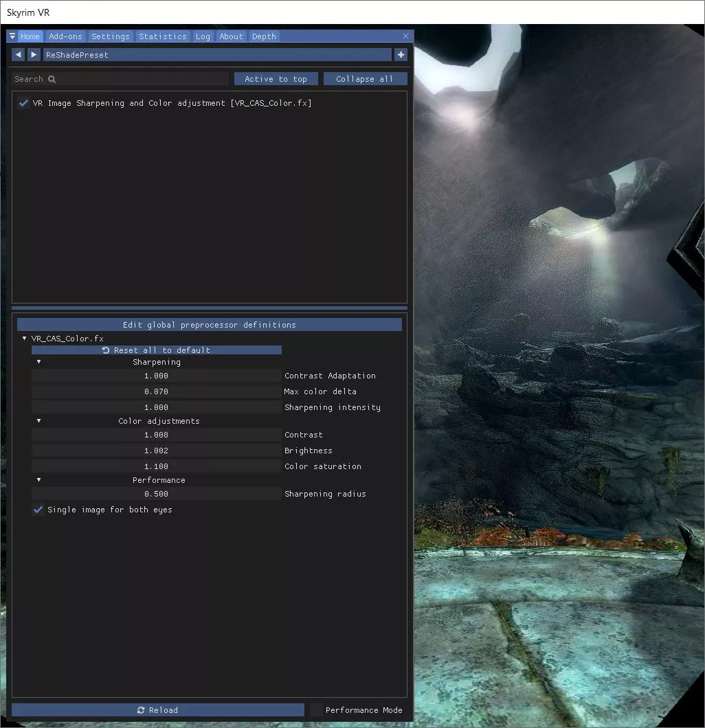Open the Log tab
This screenshot has width=705, height=728.
point(203,36)
